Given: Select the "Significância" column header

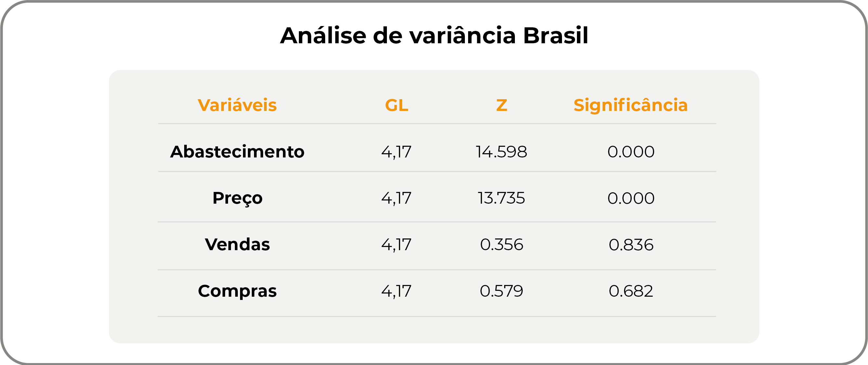Looking at the screenshot, I should (x=631, y=105).
